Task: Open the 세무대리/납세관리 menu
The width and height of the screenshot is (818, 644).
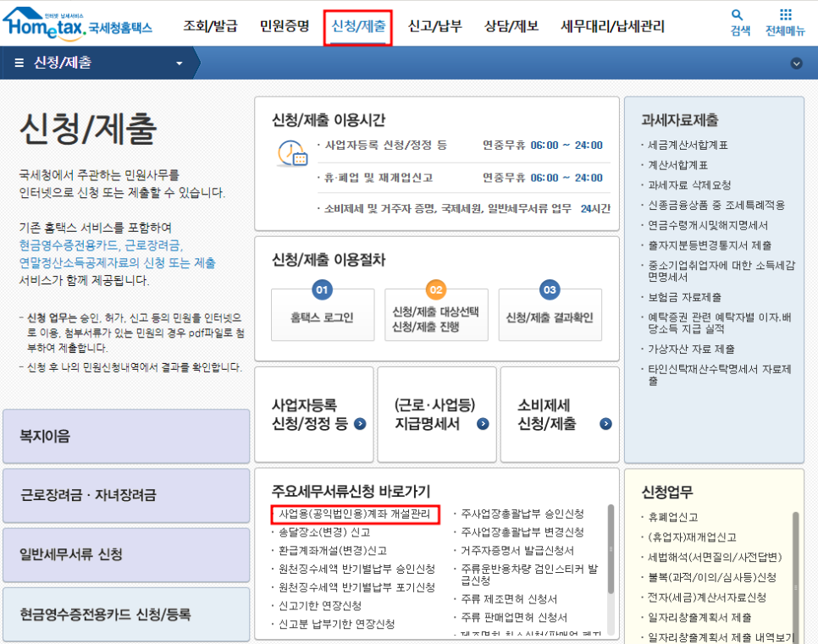Action: coord(613,26)
